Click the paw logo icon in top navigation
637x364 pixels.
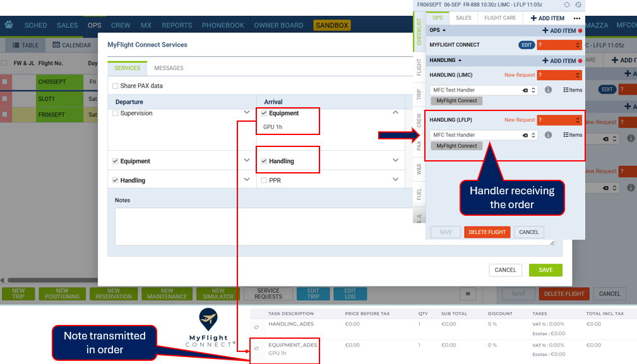click(9, 25)
